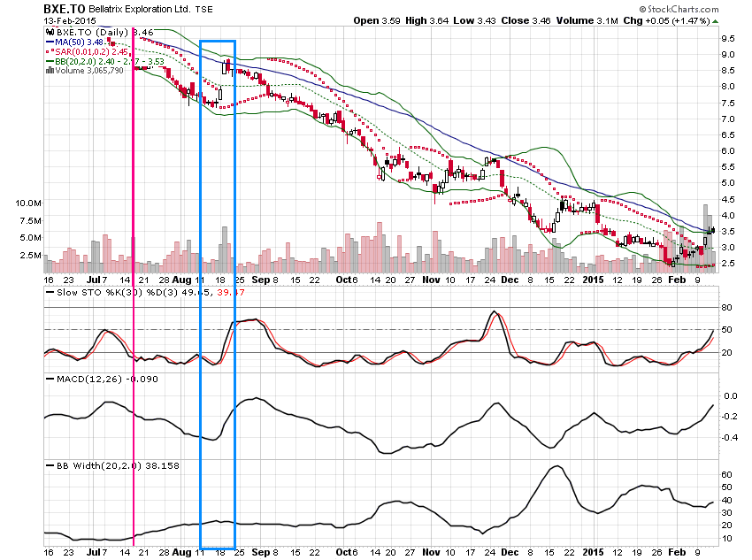Image resolution: width=752 pixels, height=560 pixels.
Task: Click the BXE.TO ticker title
Action: click(x=65, y=9)
